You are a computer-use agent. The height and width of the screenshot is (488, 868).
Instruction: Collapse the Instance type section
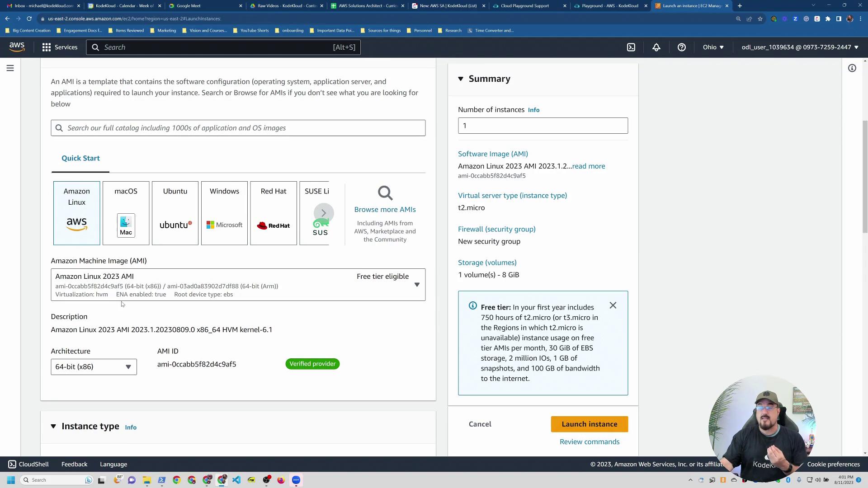(x=53, y=426)
